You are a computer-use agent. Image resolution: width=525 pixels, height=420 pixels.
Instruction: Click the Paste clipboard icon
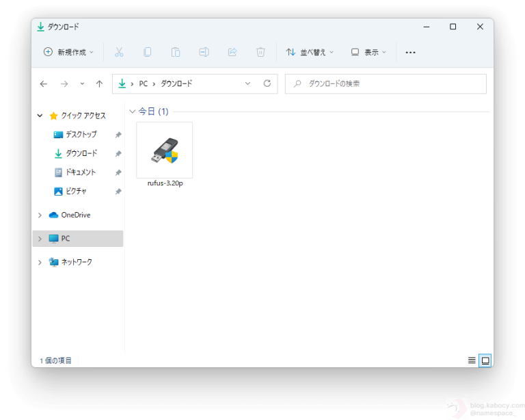click(175, 52)
